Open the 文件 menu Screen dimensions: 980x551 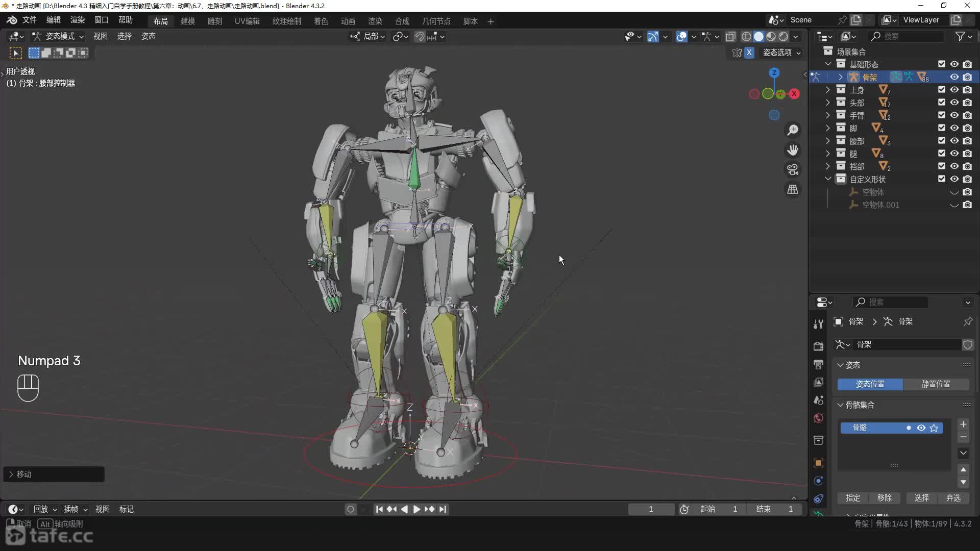click(x=30, y=20)
